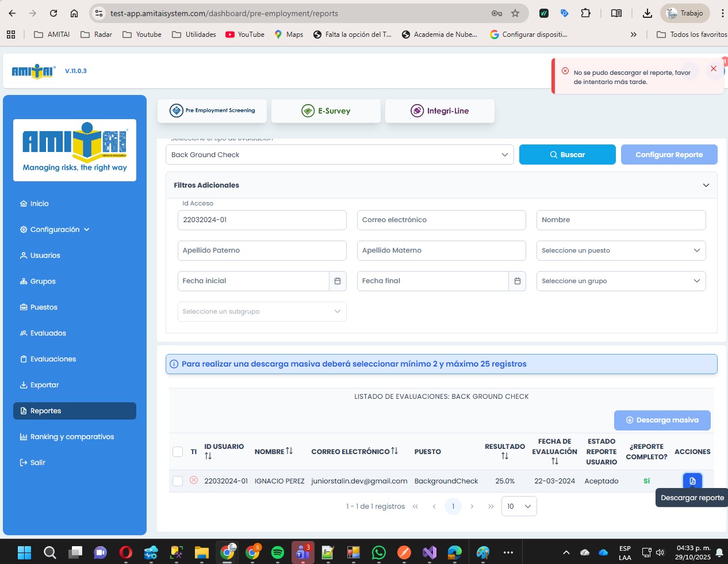This screenshot has width=728, height=564.
Task: Switch to the E-Survey tab
Action: click(326, 111)
